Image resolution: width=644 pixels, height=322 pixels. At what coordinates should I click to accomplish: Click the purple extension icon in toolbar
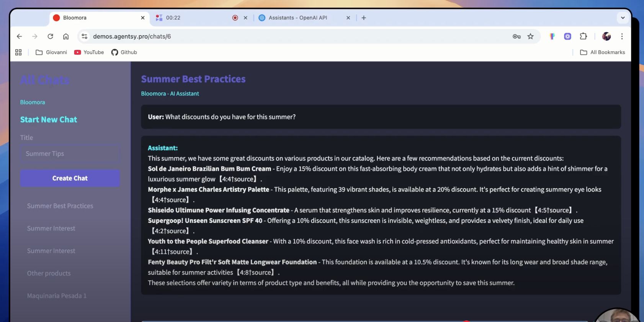pos(567,36)
